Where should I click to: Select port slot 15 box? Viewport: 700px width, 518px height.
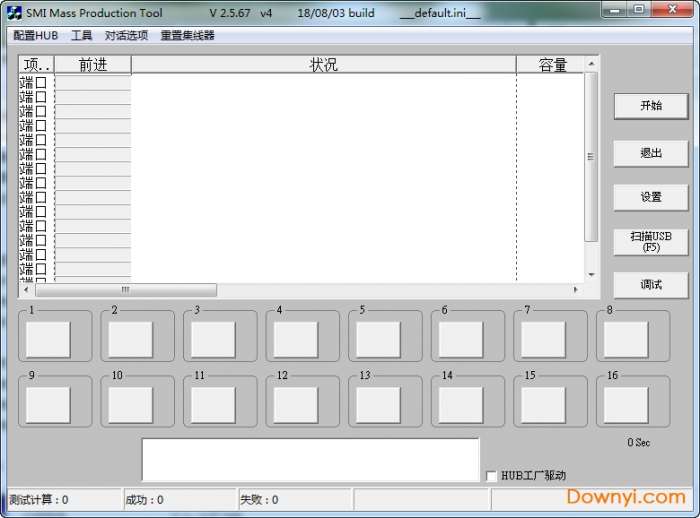pos(544,405)
